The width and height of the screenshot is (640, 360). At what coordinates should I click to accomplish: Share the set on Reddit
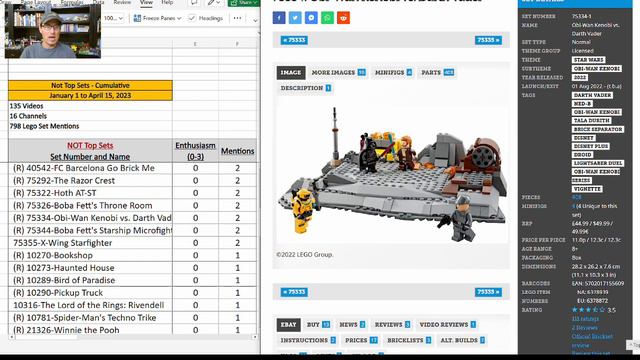tap(343, 18)
